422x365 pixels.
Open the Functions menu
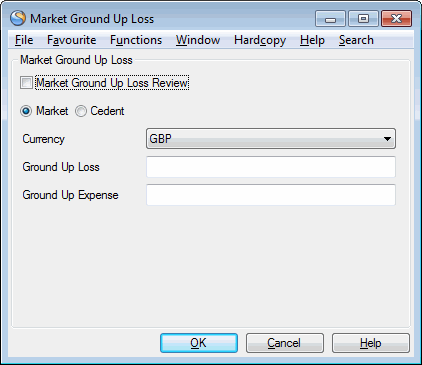click(x=136, y=40)
